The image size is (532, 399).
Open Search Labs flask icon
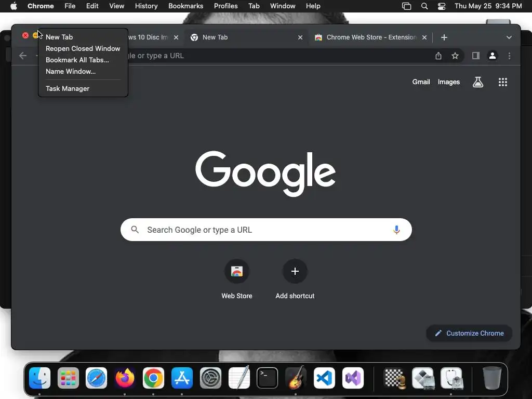pos(478,82)
